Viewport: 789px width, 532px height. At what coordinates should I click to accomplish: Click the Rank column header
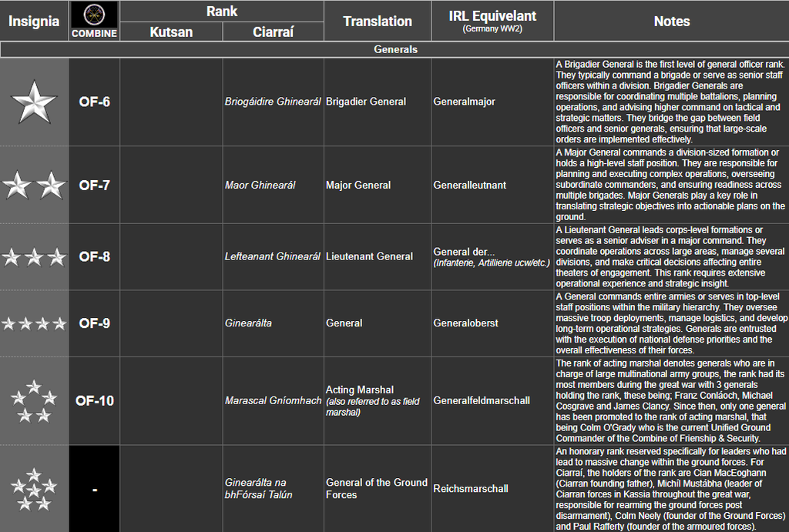click(222, 12)
